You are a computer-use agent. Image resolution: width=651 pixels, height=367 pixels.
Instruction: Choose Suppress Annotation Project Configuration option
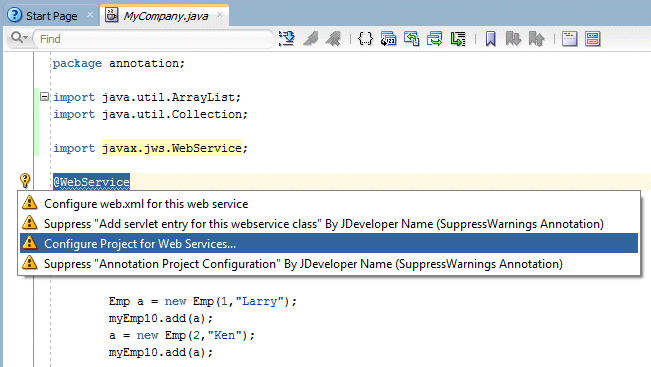point(329,263)
